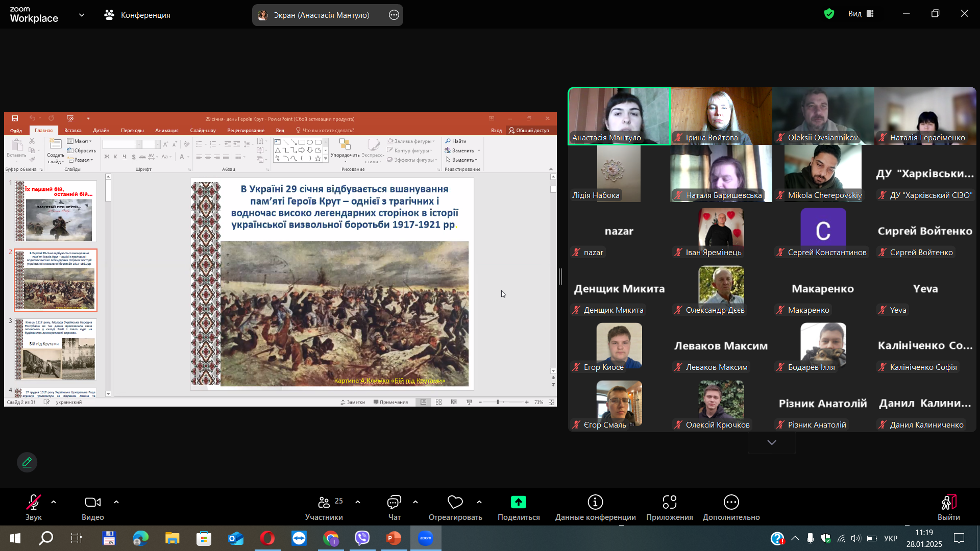Click the Конференция button
Screen dimensions: 980x551
[x=137, y=15]
